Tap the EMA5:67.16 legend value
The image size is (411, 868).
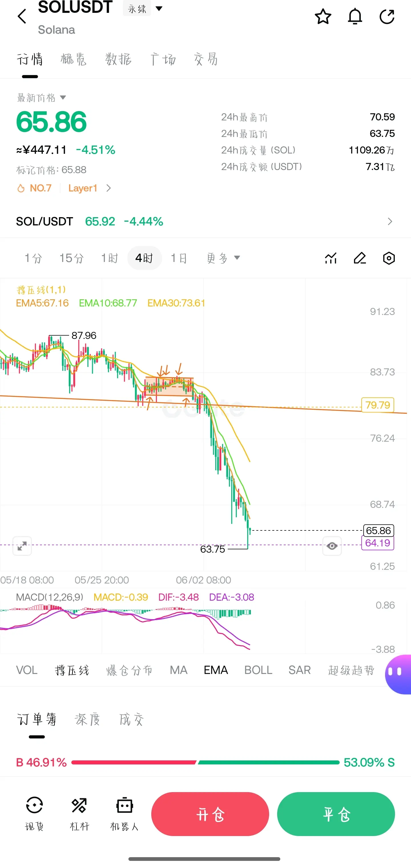coord(43,303)
